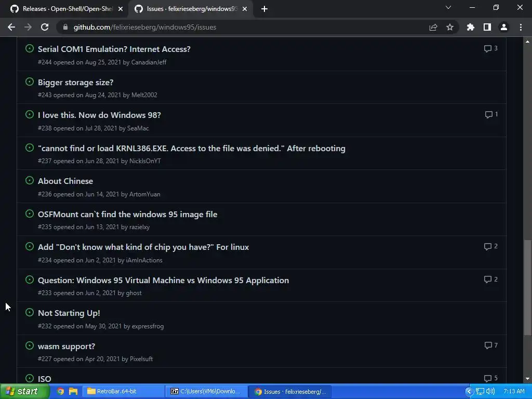Open the ISO issue
Image resolution: width=532 pixels, height=399 pixels.
coord(45,379)
